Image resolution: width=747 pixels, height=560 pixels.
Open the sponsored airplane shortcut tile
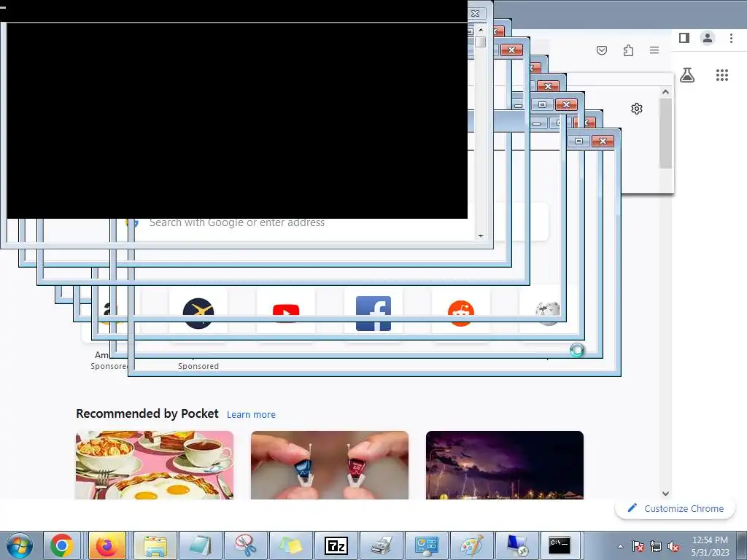(198, 313)
